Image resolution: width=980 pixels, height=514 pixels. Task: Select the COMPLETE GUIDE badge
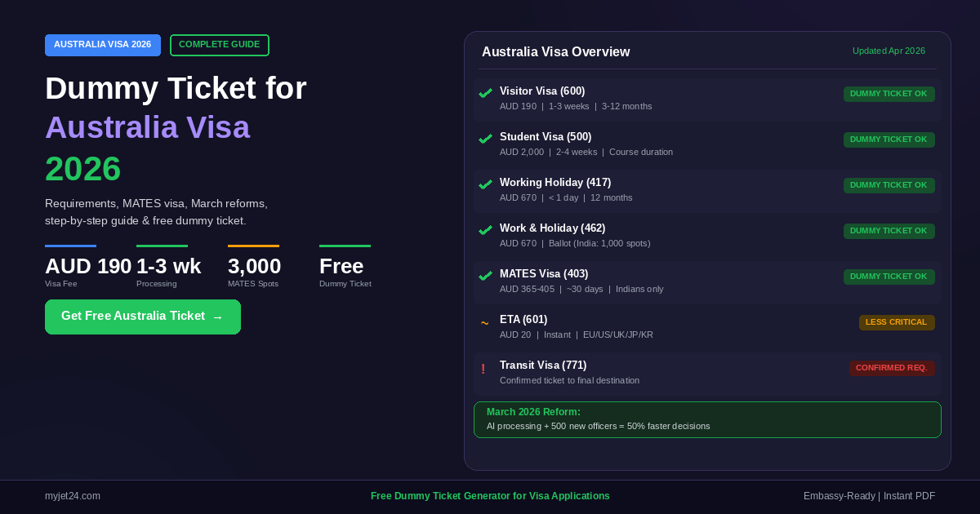pos(219,45)
